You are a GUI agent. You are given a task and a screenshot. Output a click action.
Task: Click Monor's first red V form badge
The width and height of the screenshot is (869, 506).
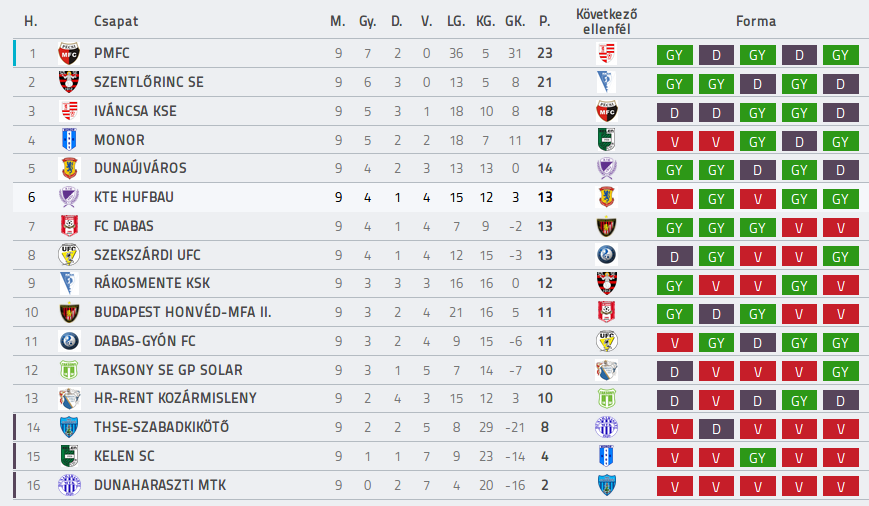674,142
